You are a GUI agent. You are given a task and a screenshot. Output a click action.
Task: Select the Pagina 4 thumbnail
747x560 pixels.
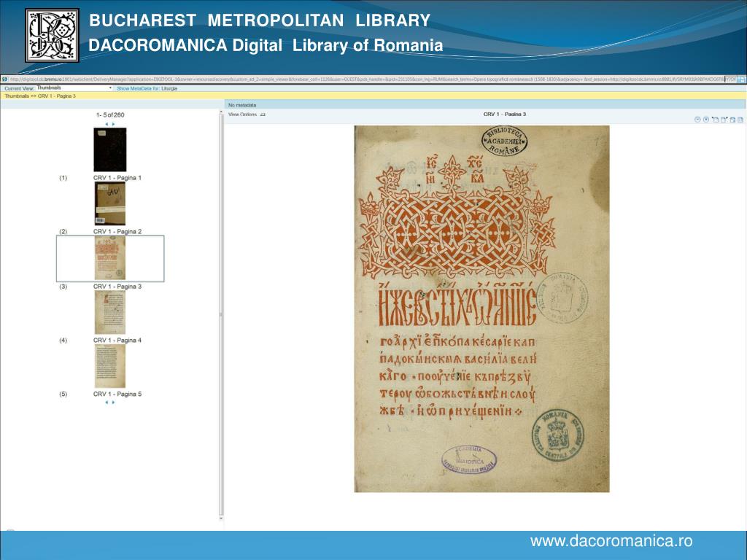pos(110,312)
